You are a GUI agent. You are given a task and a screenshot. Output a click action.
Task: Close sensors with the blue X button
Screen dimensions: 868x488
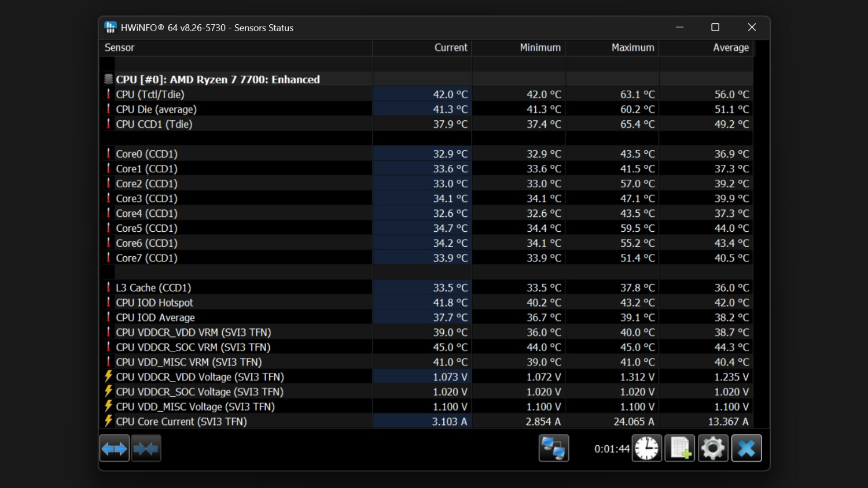tap(746, 449)
